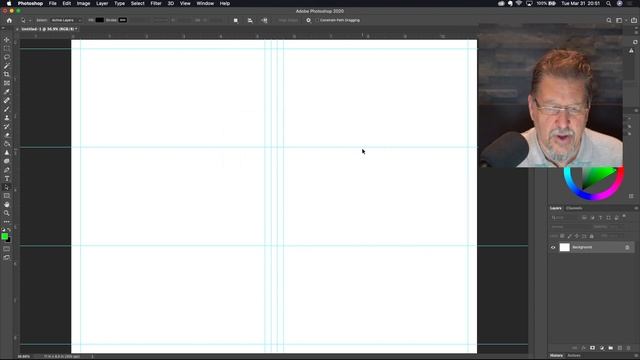Select the Zoom tool
The width and height of the screenshot is (640, 360).
click(x=7, y=213)
